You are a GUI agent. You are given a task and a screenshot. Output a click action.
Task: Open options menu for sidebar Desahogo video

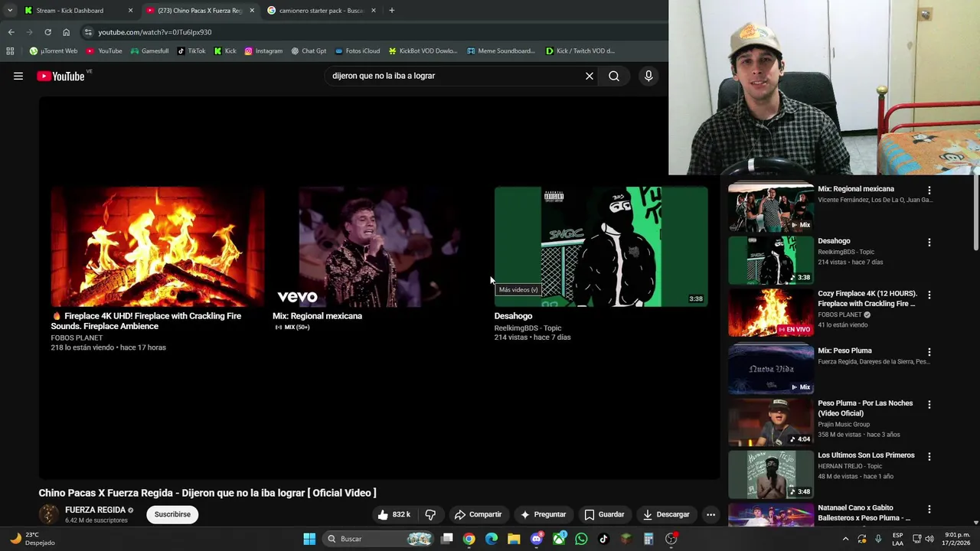click(x=929, y=243)
